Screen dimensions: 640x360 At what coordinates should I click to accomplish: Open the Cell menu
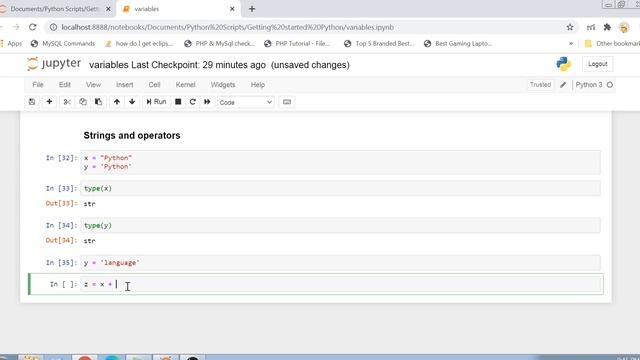[154, 84]
